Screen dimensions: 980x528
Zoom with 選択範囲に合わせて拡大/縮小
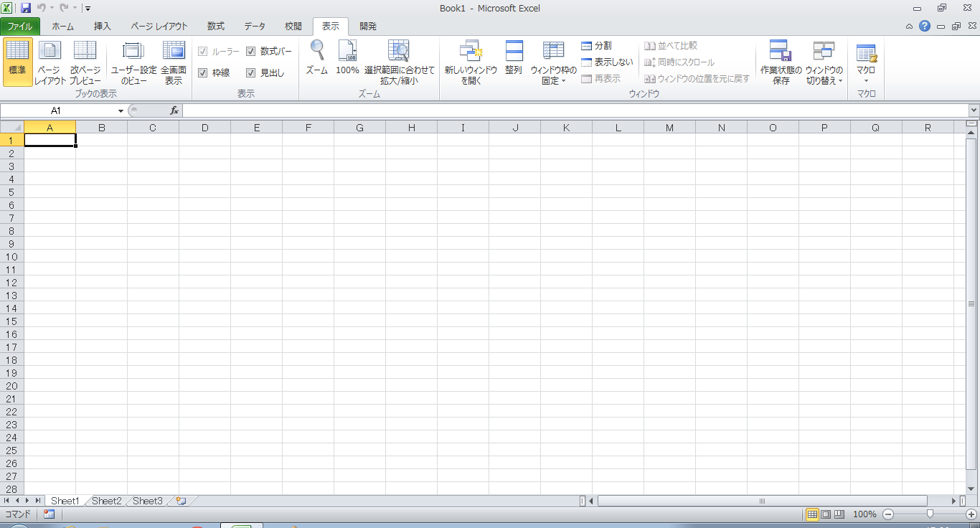(399, 52)
